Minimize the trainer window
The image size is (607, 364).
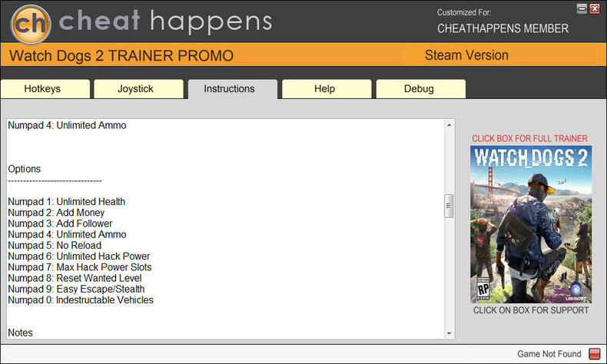click(582, 8)
